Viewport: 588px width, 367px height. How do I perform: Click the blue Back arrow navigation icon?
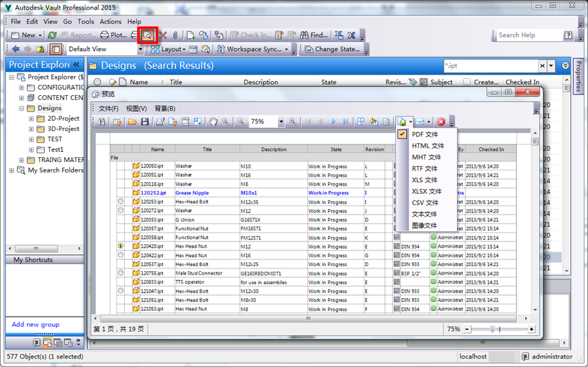pos(16,49)
